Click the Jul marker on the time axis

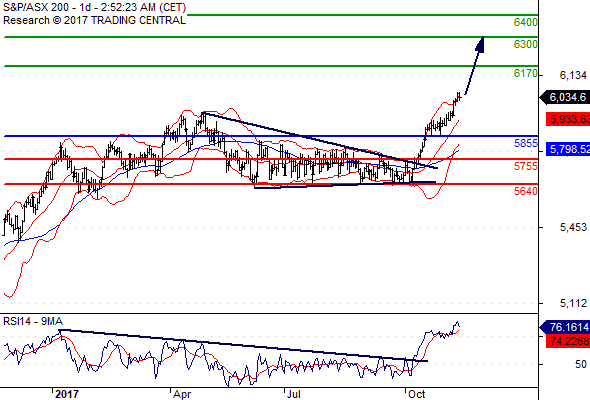pos(293,394)
